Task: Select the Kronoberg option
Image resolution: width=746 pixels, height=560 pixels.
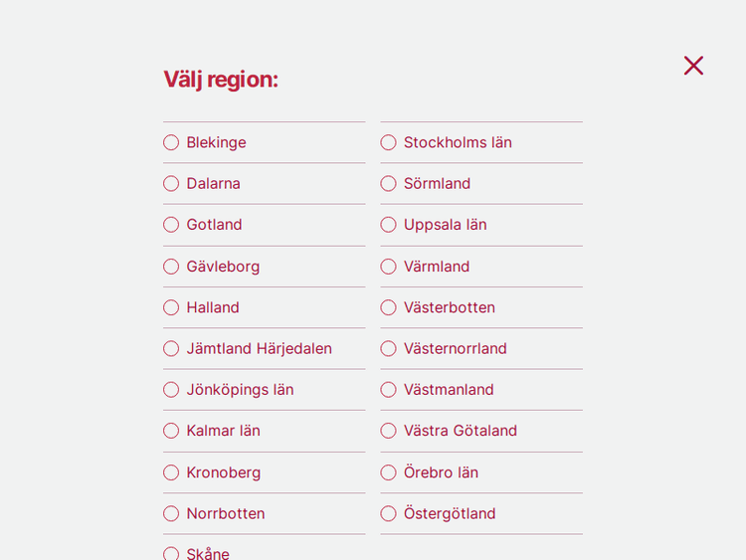Action: coord(171,472)
